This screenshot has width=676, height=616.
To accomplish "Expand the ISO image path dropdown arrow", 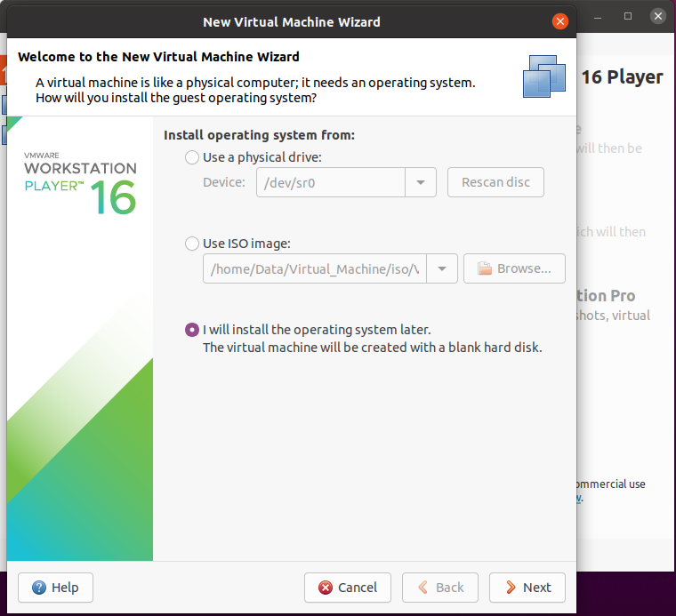I will point(442,268).
